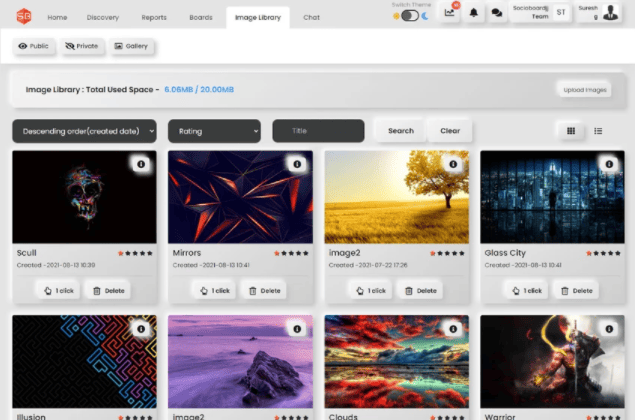The height and width of the screenshot is (420, 635).
Task: Open info icon on Warrior image
Action: point(609,329)
